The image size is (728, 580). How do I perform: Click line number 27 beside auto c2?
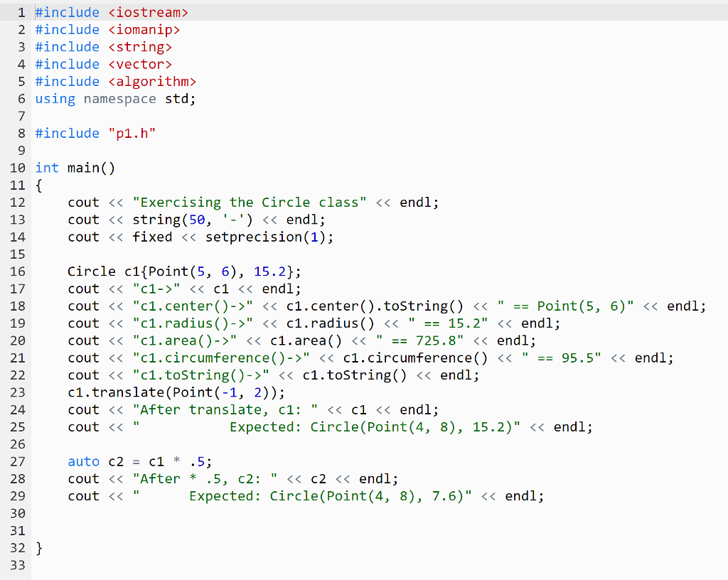click(x=17, y=461)
